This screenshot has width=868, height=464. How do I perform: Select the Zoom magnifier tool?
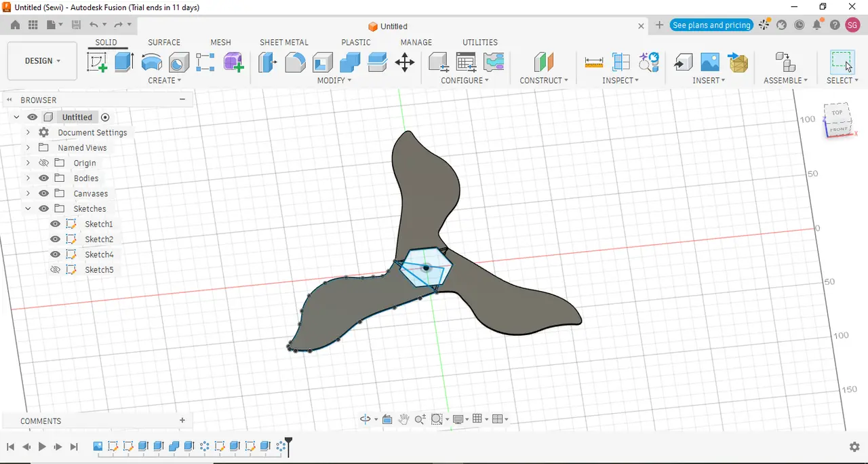420,419
